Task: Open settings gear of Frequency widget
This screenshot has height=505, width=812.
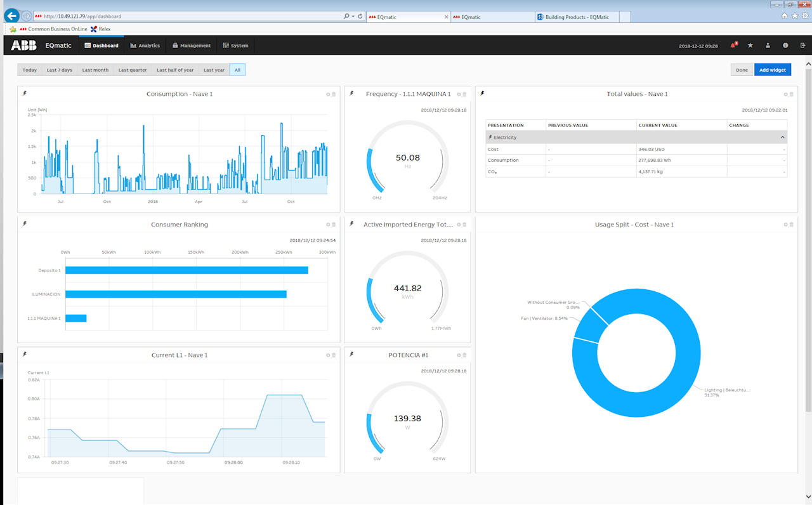Action: click(459, 94)
